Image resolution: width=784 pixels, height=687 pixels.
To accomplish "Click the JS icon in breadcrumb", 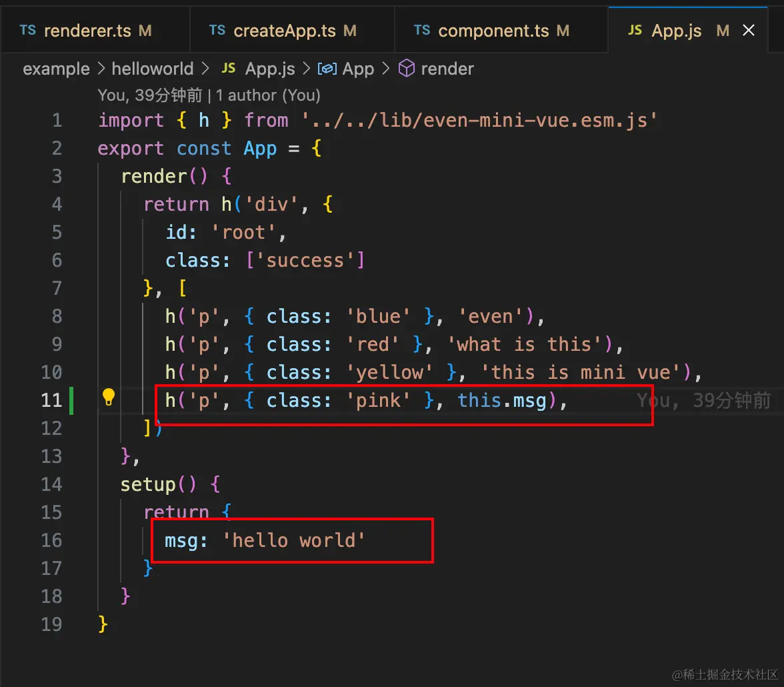I will click(229, 69).
